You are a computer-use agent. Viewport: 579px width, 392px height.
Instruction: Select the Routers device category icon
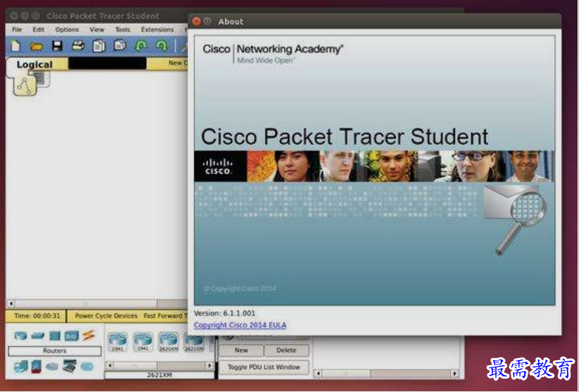pos(21,336)
